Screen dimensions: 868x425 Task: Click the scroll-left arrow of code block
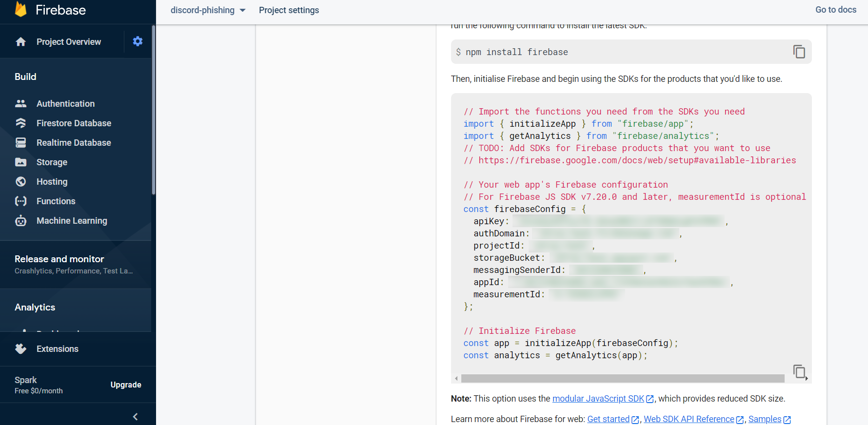pos(456,379)
